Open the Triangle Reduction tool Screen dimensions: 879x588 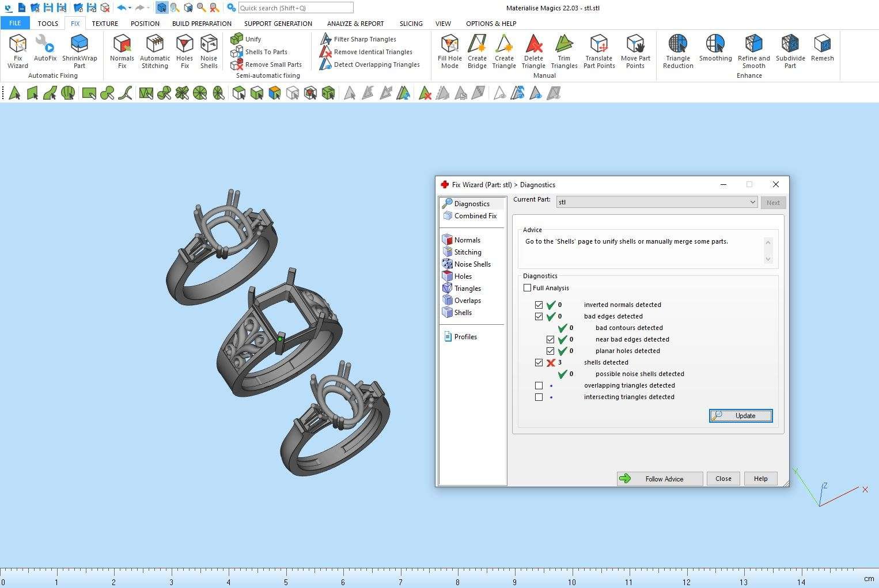coord(678,51)
